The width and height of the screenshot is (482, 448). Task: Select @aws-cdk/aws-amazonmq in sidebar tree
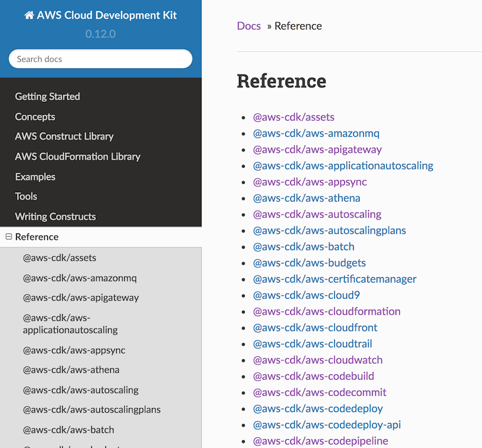(x=80, y=278)
